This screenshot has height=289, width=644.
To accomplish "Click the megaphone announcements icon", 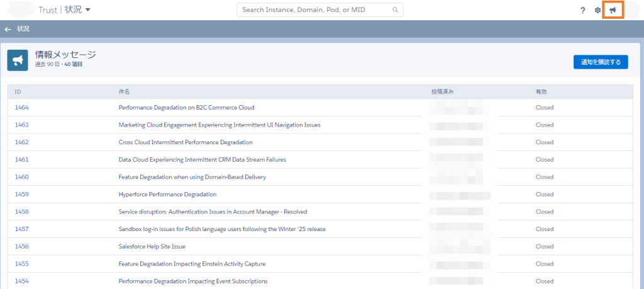I will 613,10.
